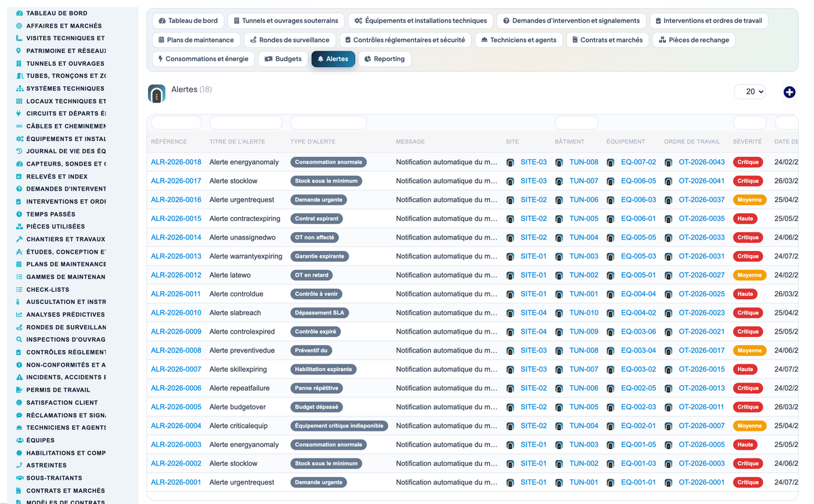Open Contrats et marchés in sidebar
Viewport: 814px width, 504px height.
coord(66,490)
